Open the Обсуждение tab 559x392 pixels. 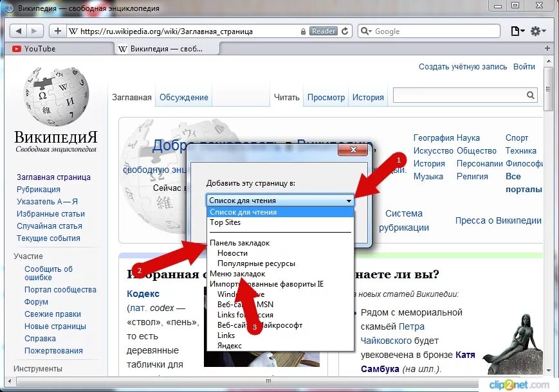point(183,97)
